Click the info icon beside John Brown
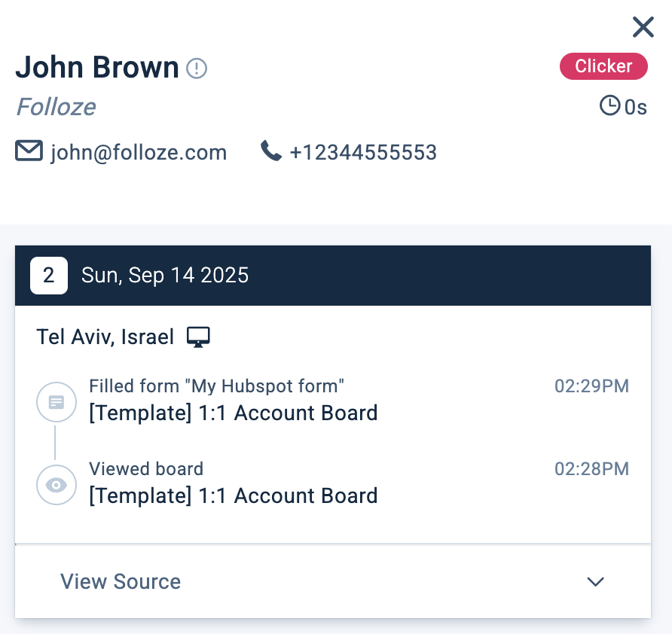672x634 pixels. pos(197,69)
